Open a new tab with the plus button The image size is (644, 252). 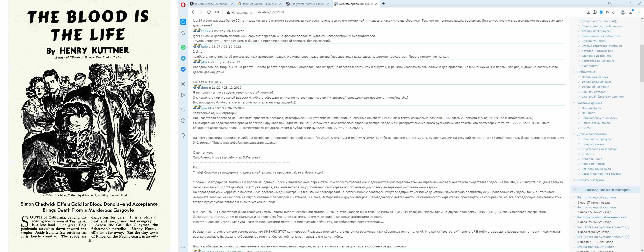pyautogui.click(x=383, y=3)
